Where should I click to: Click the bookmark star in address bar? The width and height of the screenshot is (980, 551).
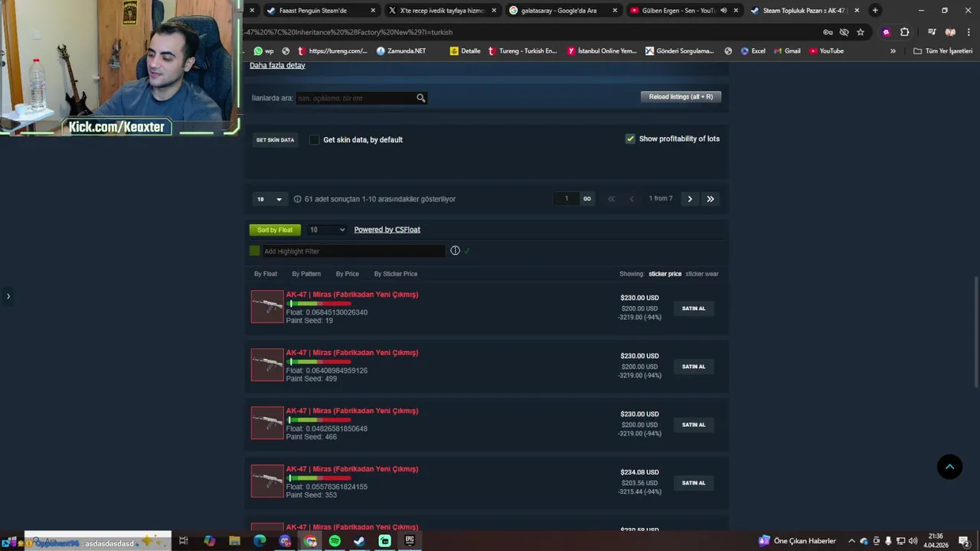click(861, 32)
